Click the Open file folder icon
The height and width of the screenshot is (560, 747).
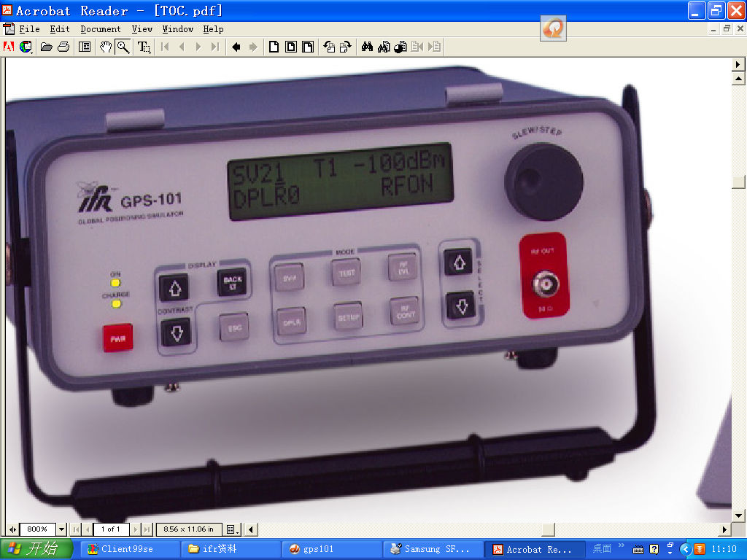coord(46,47)
